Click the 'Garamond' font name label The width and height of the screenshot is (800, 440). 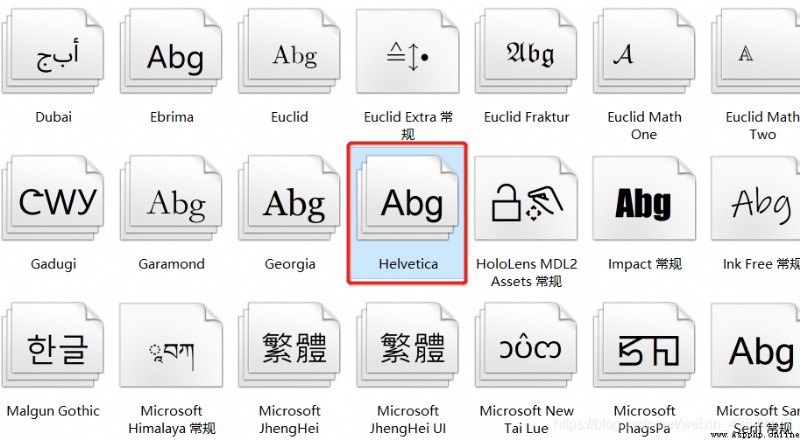(171, 264)
